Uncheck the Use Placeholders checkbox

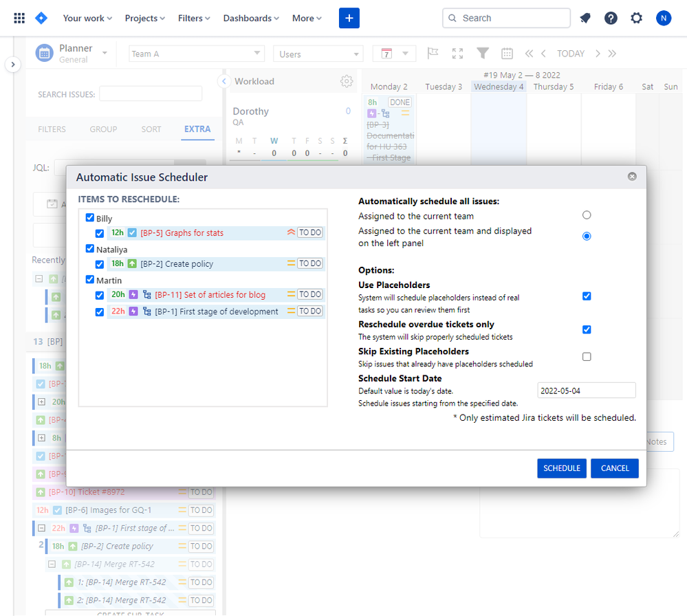click(x=587, y=296)
